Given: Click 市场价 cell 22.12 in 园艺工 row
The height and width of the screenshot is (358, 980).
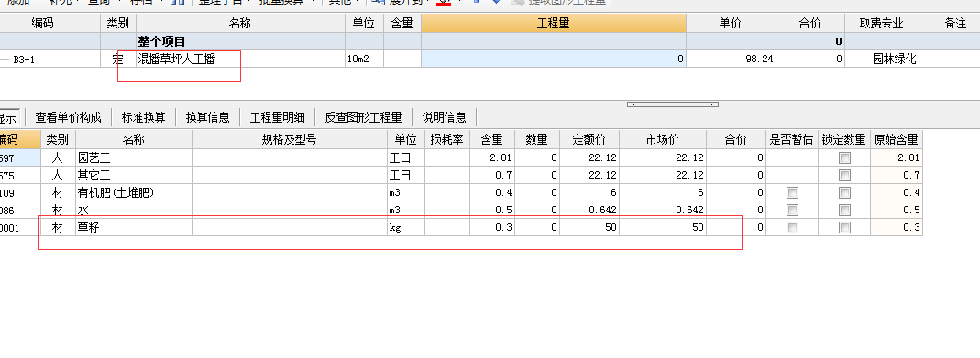Looking at the screenshot, I should (x=663, y=157).
